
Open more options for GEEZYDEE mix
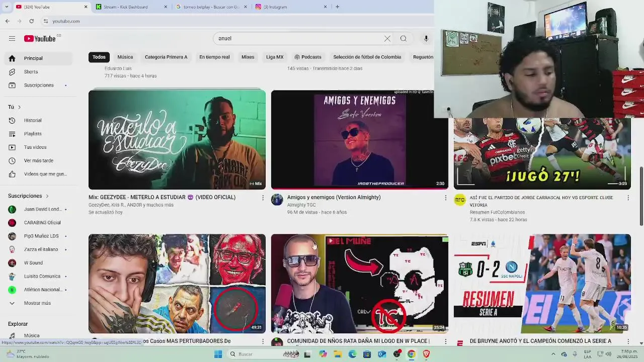(x=263, y=198)
